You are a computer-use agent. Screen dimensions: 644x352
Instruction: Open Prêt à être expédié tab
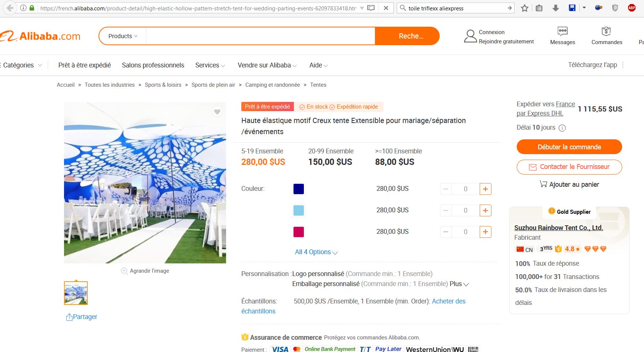coord(84,65)
